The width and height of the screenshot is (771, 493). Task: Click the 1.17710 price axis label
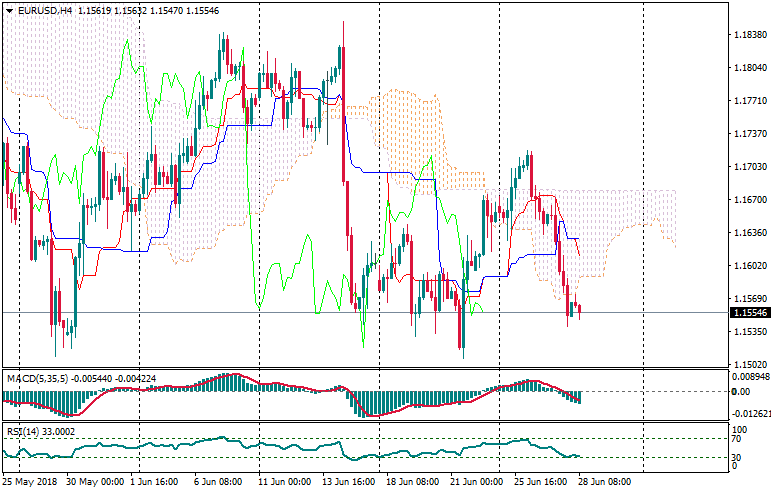click(x=746, y=101)
